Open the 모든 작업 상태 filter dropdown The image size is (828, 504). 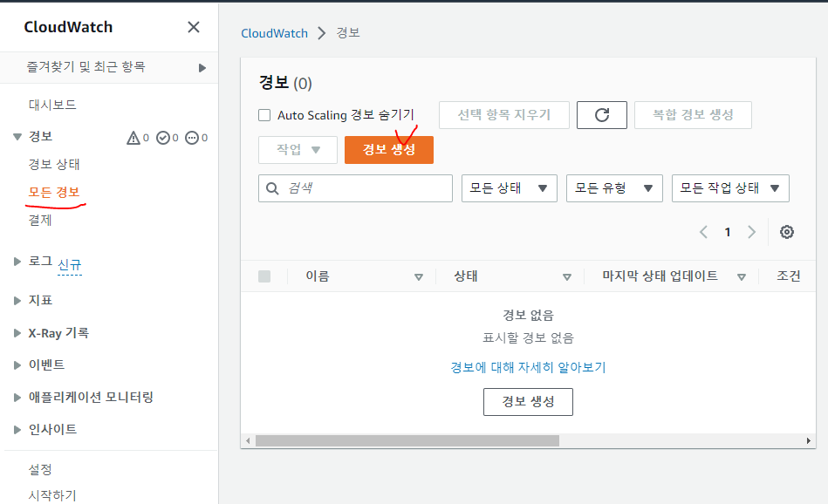click(730, 188)
